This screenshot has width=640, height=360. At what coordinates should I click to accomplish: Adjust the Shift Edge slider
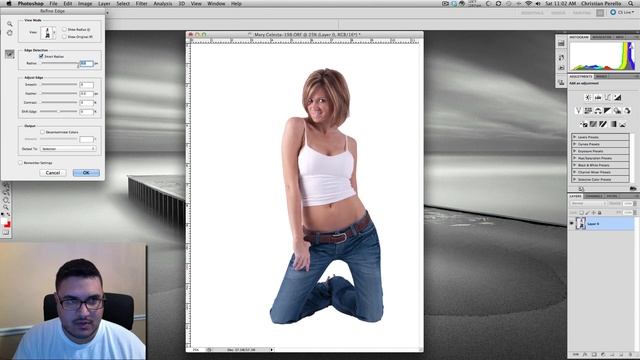[59, 111]
